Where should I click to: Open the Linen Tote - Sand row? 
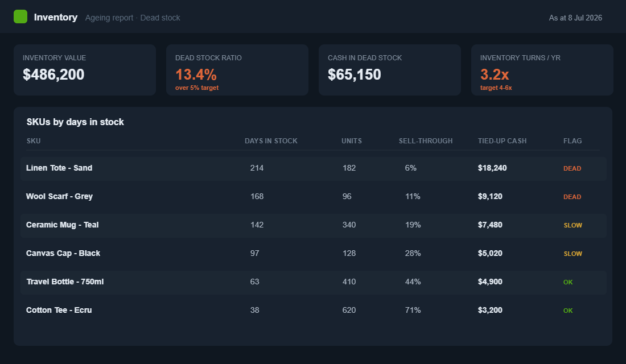tap(314, 168)
